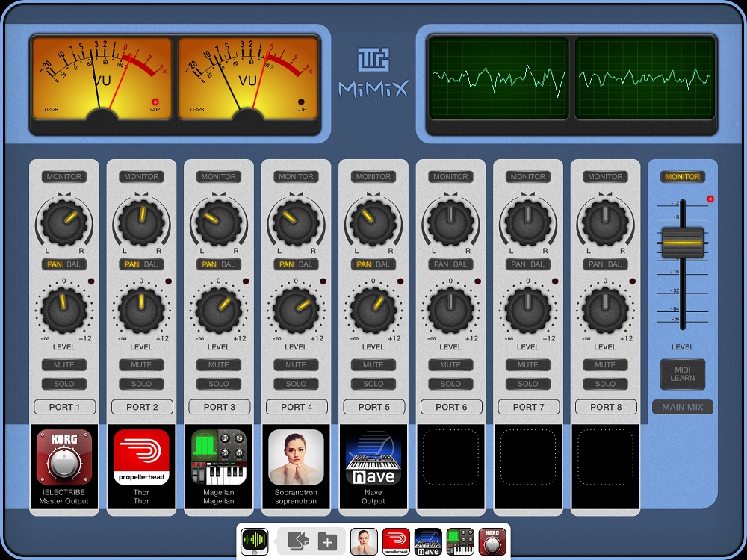Toggle MONITOR on the main mix strip
Screen dimensions: 747x560
tap(683, 177)
